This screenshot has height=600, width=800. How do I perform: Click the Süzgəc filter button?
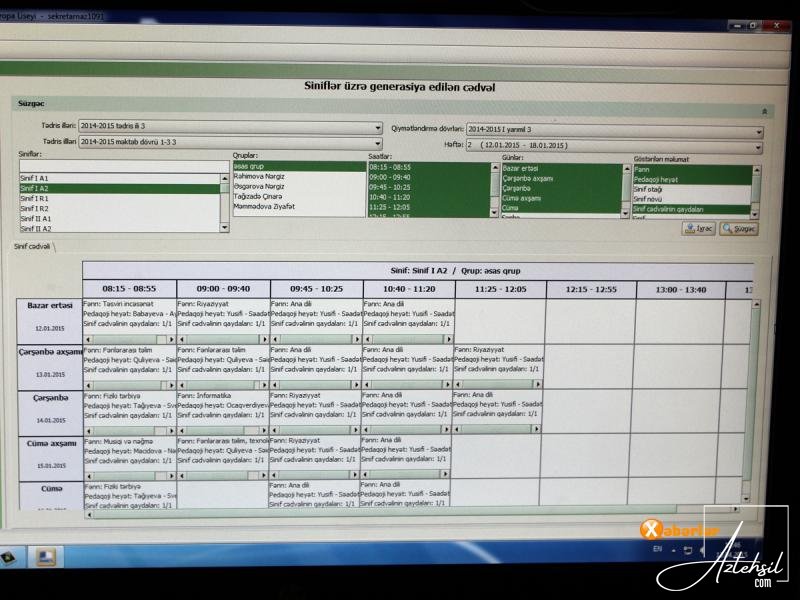740,228
